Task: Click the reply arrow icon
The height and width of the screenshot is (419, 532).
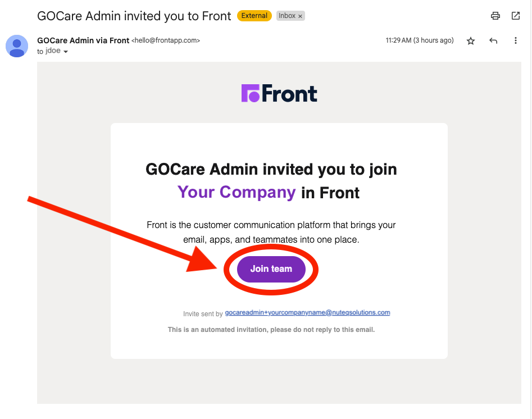Action: click(x=493, y=41)
